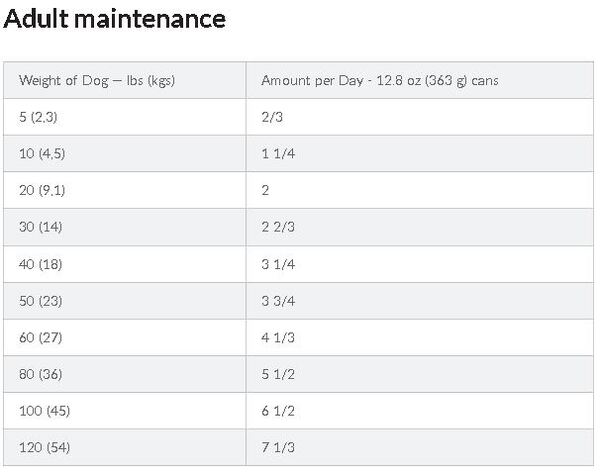The image size is (600, 472).
Task: Click the amount cell showing 2
Action: pyautogui.click(x=420, y=190)
